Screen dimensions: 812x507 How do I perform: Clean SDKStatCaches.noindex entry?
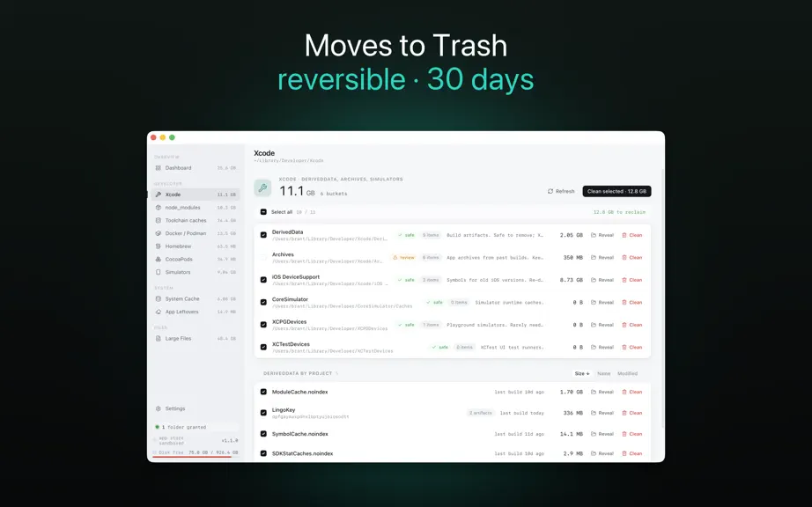631,453
